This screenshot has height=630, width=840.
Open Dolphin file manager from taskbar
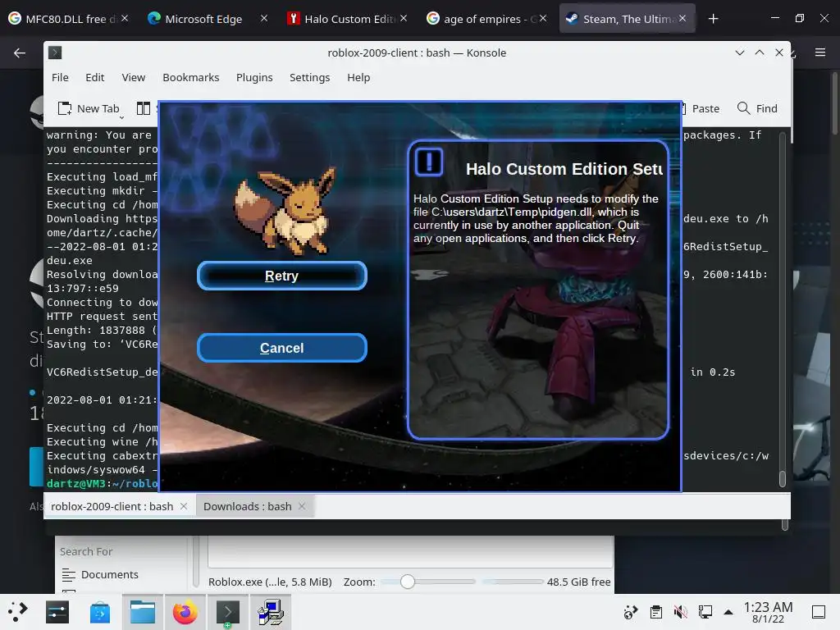coord(143,612)
